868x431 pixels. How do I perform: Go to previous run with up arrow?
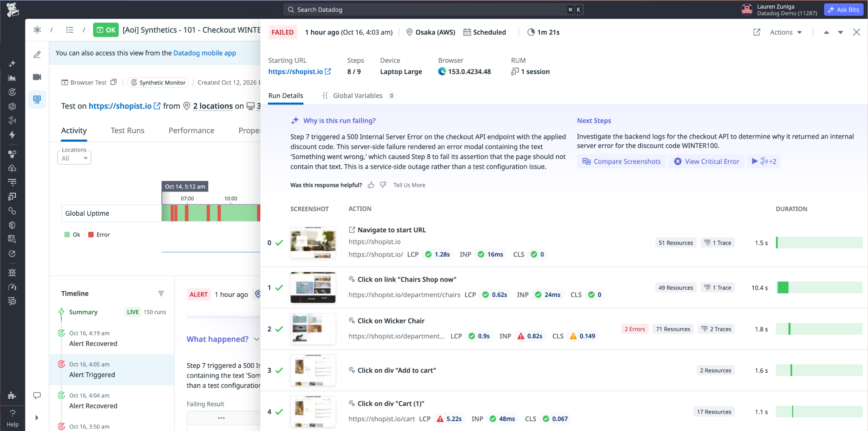click(x=826, y=32)
